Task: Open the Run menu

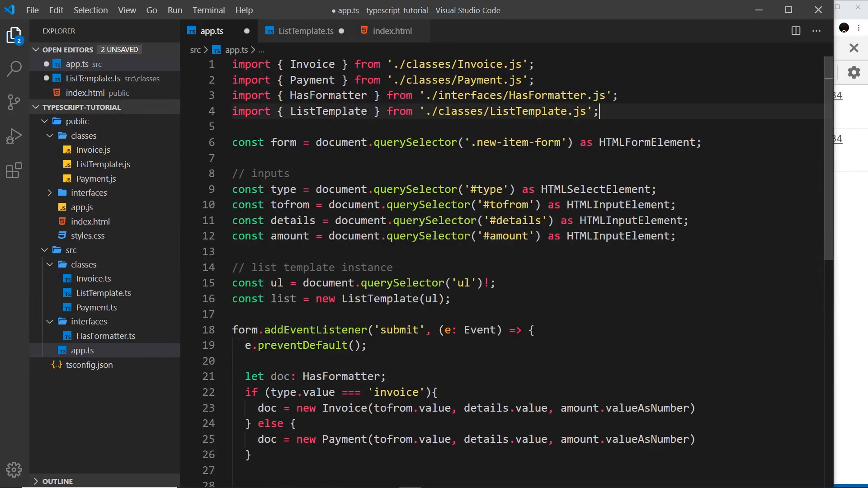Action: [x=175, y=10]
